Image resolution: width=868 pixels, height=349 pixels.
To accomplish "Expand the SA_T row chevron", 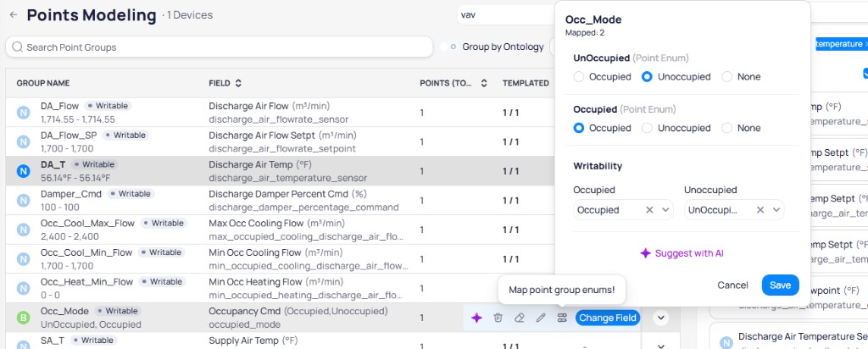I will pyautogui.click(x=660, y=346).
